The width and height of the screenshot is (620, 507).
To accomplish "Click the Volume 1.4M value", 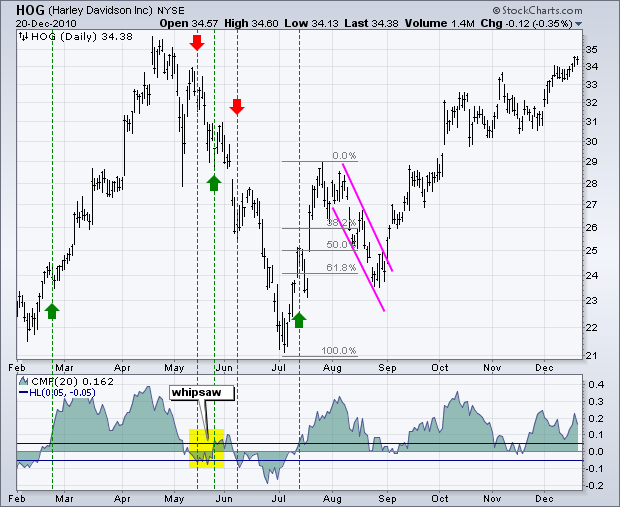I will 439,24.
